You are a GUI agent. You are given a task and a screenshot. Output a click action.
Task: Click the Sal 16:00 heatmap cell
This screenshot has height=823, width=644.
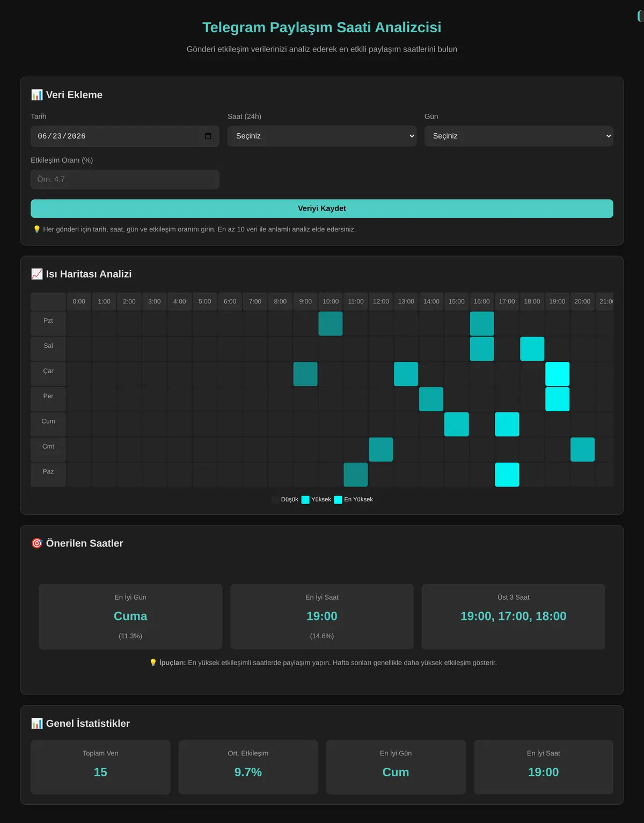point(482,349)
